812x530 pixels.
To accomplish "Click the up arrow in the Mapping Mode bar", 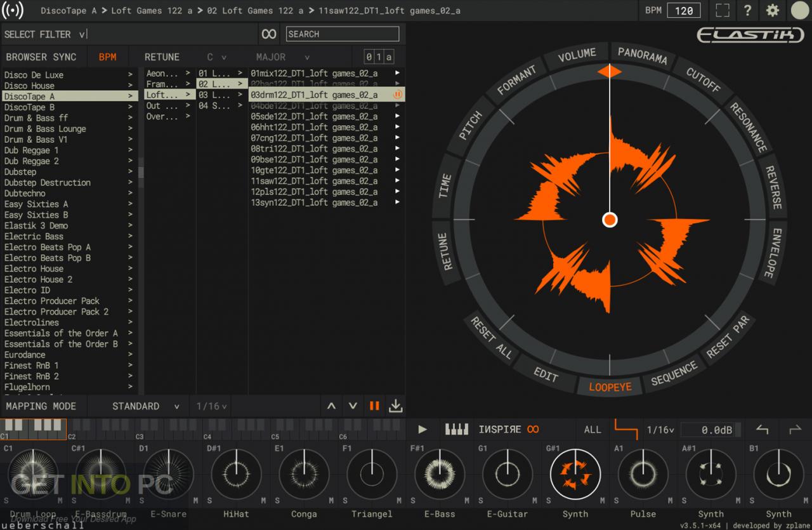I will click(x=331, y=406).
